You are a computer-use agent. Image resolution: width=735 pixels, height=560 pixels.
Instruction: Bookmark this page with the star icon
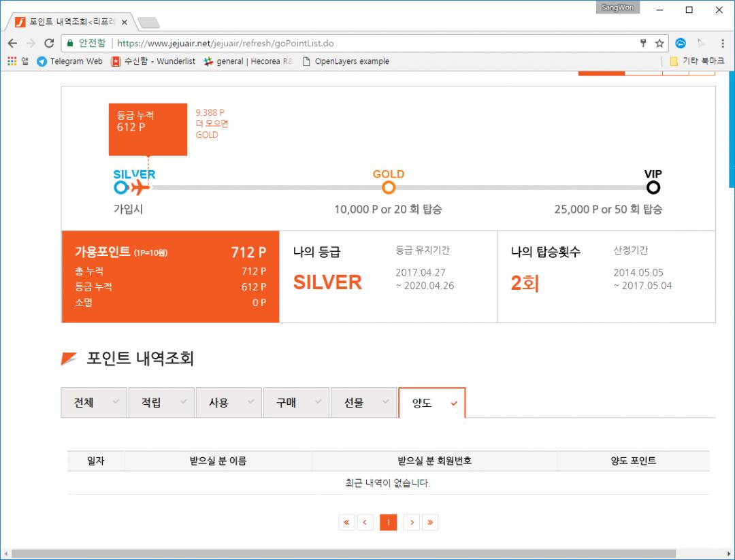tap(659, 43)
